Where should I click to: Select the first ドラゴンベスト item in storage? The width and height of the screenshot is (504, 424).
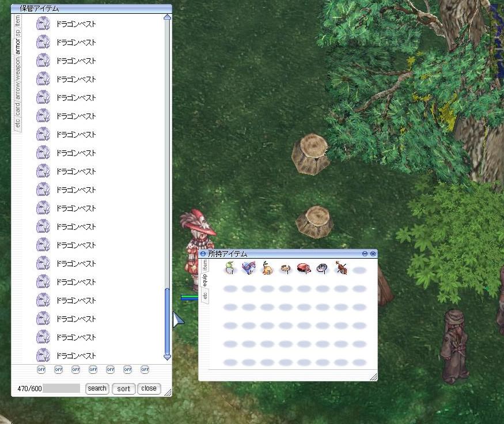[75, 24]
